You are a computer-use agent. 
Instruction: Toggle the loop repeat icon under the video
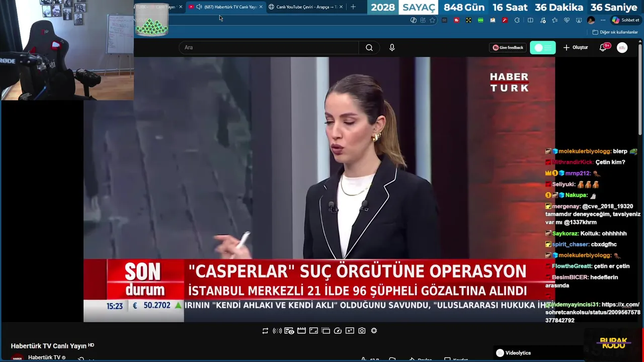pyautogui.click(x=265, y=331)
